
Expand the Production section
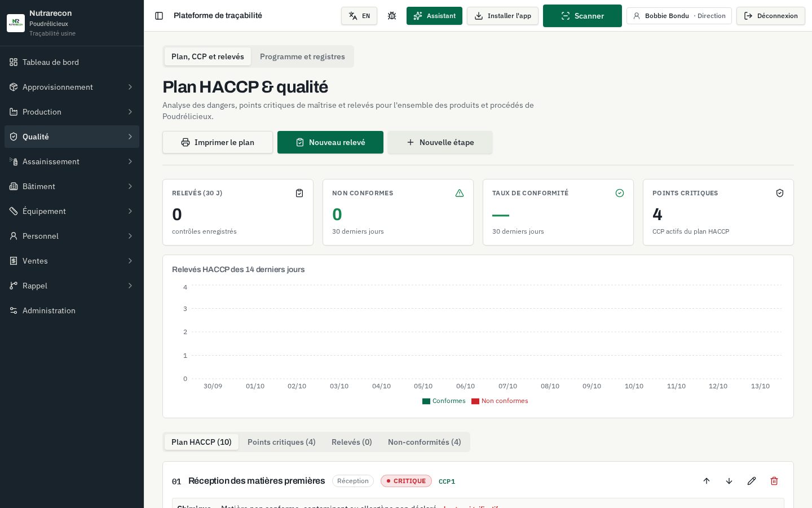point(72,112)
